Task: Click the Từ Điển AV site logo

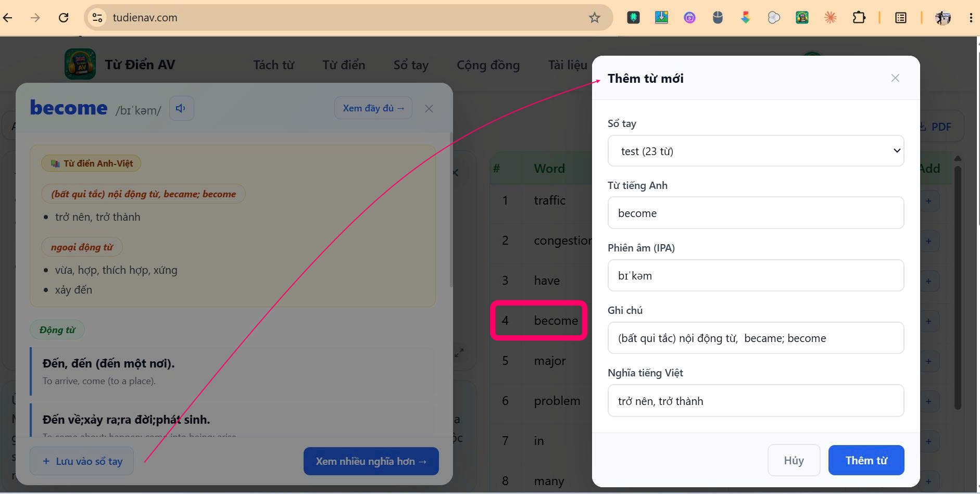Action: coord(80,64)
